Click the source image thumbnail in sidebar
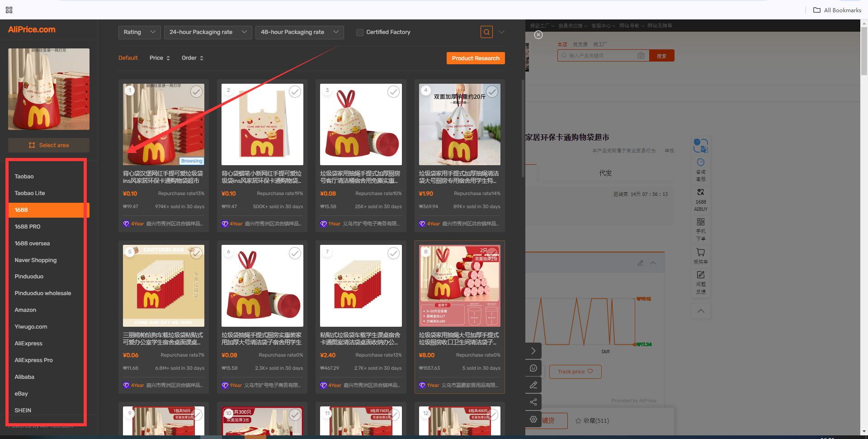 pyautogui.click(x=49, y=89)
